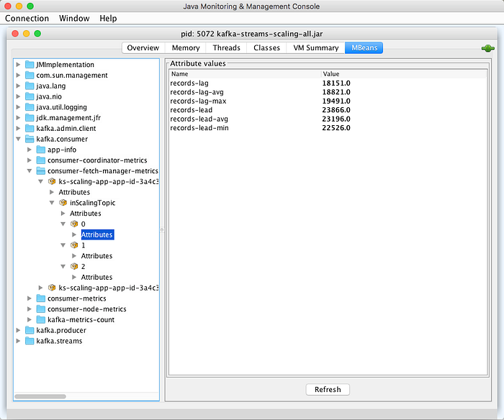Click the kafka.producer folder icon

click(30, 330)
